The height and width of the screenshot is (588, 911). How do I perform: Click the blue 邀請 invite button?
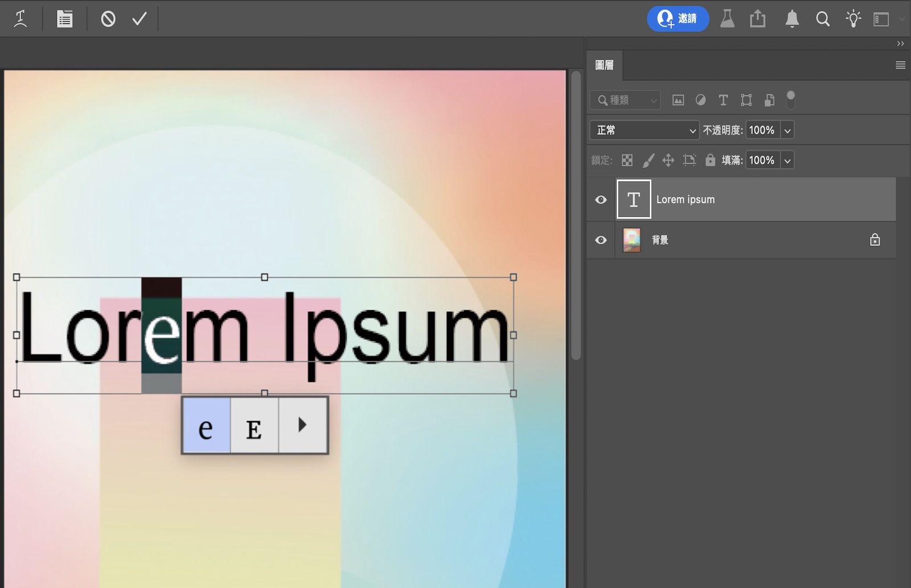coord(678,19)
